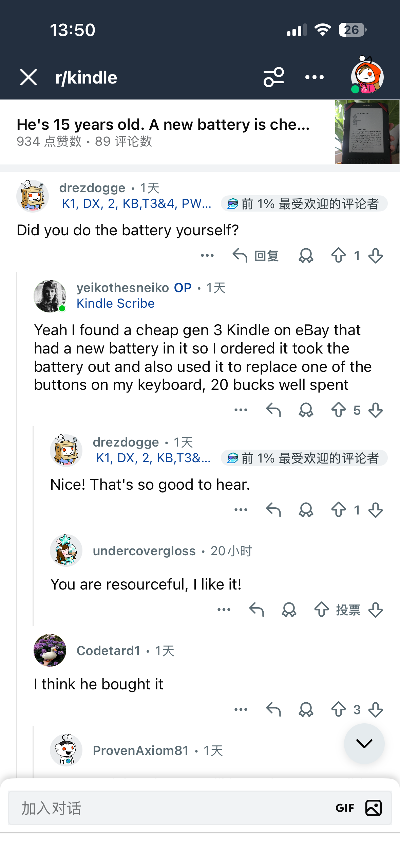Upvote drezdogge's 'Did you do the battery' comment
The width and height of the screenshot is (400, 868).
[339, 256]
